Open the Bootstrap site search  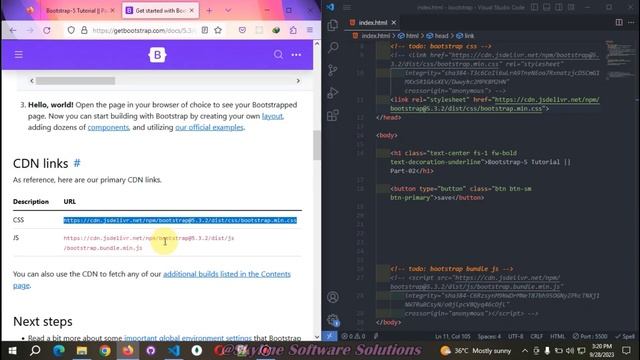pyautogui.click(x=278, y=55)
